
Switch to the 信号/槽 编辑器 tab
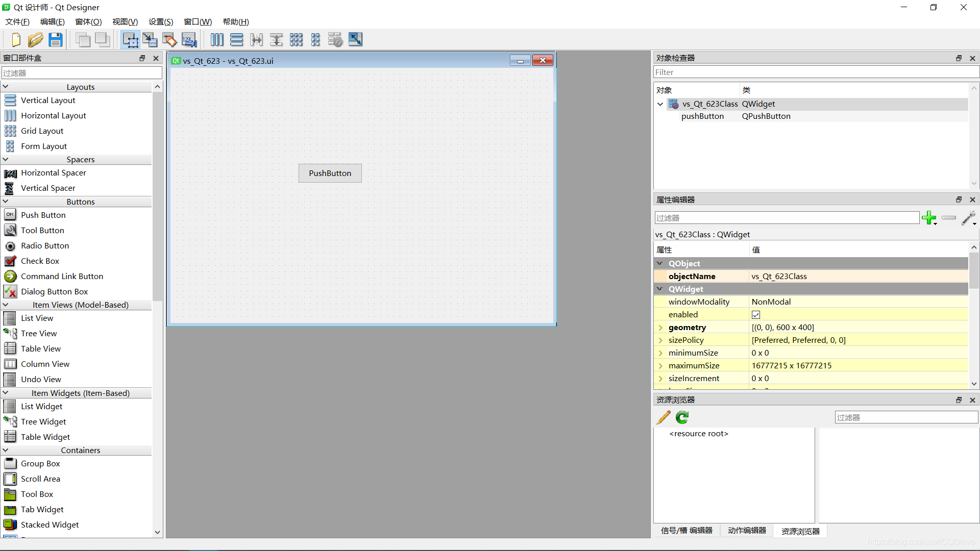(687, 531)
